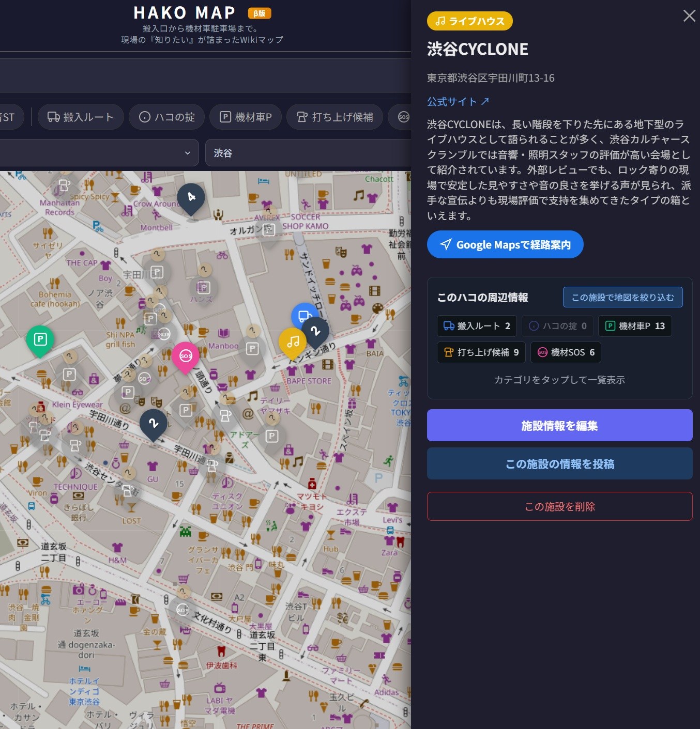Image resolution: width=700 pixels, height=729 pixels.
Task: Select the yellow music-note venue marker
Action: 293,343
